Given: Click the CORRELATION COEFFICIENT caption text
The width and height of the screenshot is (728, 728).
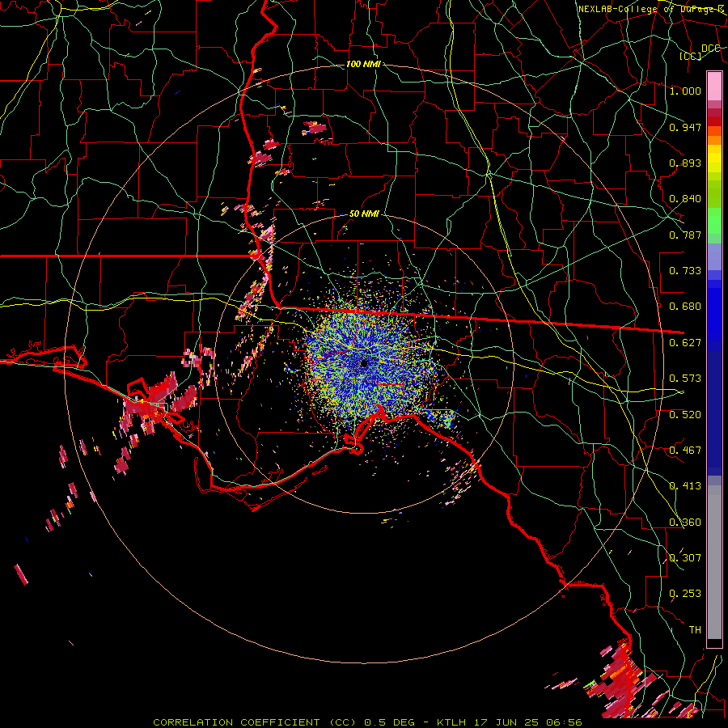Looking at the screenshot, I should 236,722.
